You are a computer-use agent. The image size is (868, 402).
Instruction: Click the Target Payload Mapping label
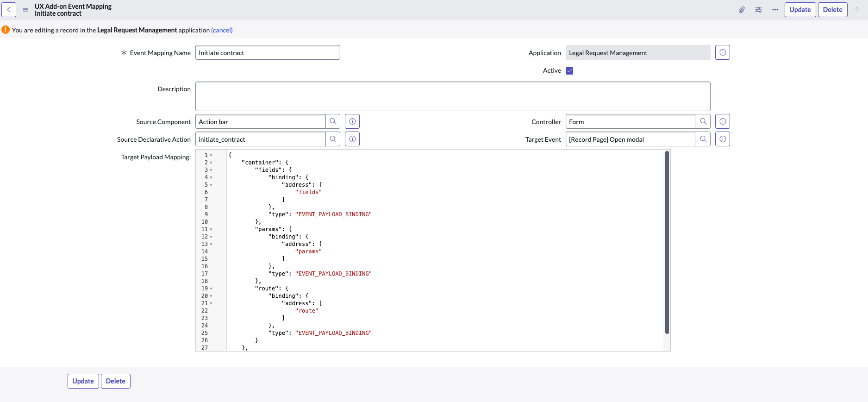coord(156,157)
